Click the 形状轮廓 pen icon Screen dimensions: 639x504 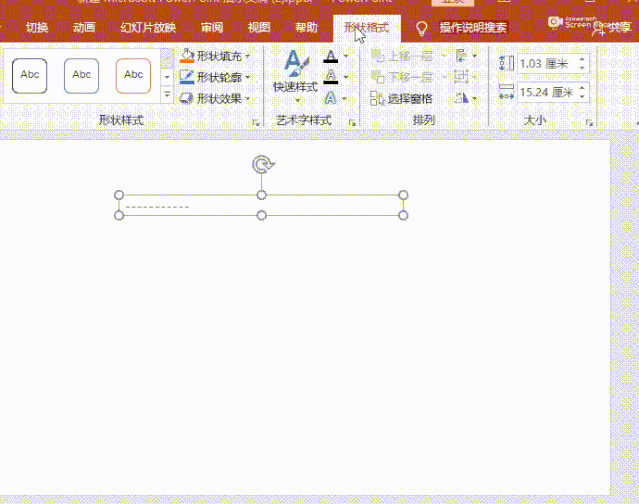coord(187,77)
